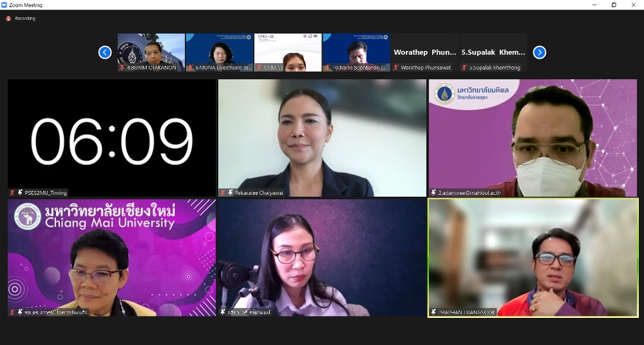Click the 06:09 timer video tile
The width and height of the screenshot is (644, 345).
coord(111,137)
